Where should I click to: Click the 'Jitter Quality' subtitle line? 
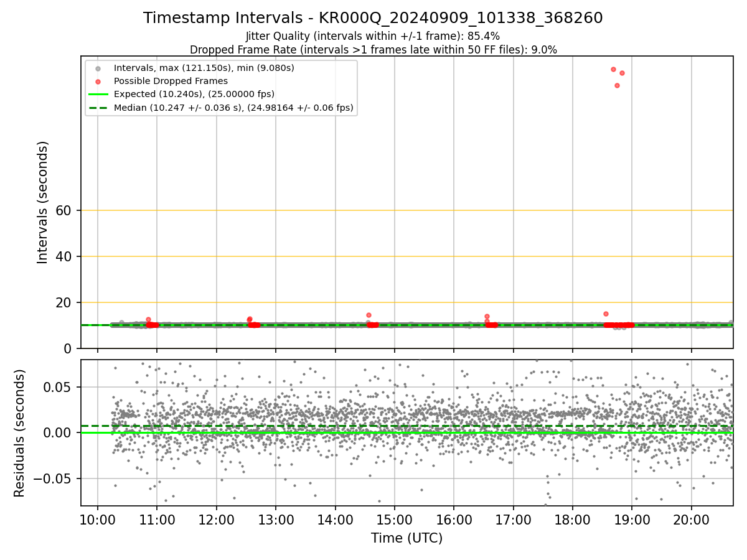point(373,36)
